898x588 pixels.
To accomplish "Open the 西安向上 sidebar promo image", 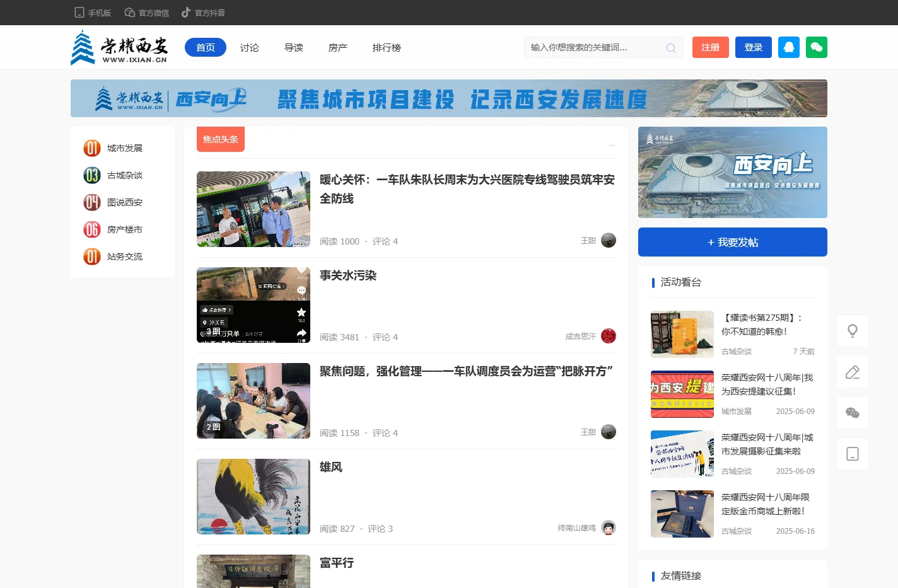I will click(x=733, y=173).
